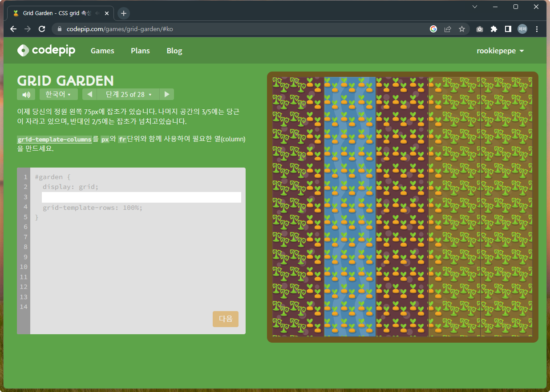Open the Chrome three-dot menu
This screenshot has height=392, width=550.
[537, 29]
